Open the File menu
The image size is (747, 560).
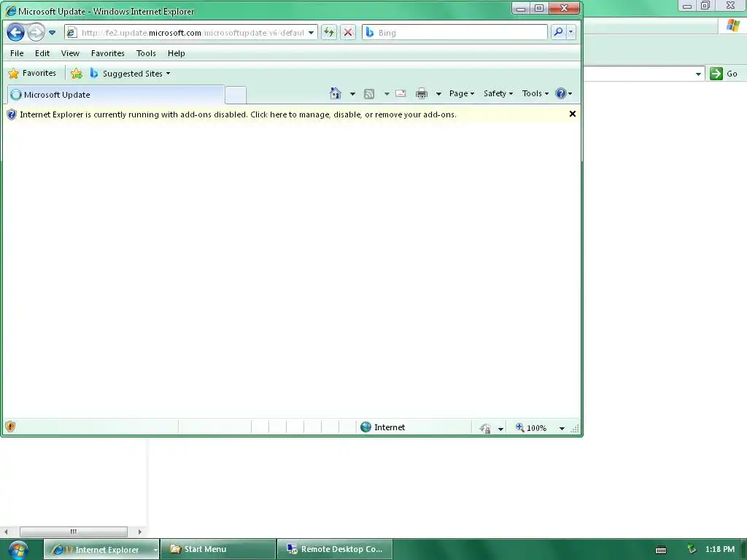coord(17,53)
